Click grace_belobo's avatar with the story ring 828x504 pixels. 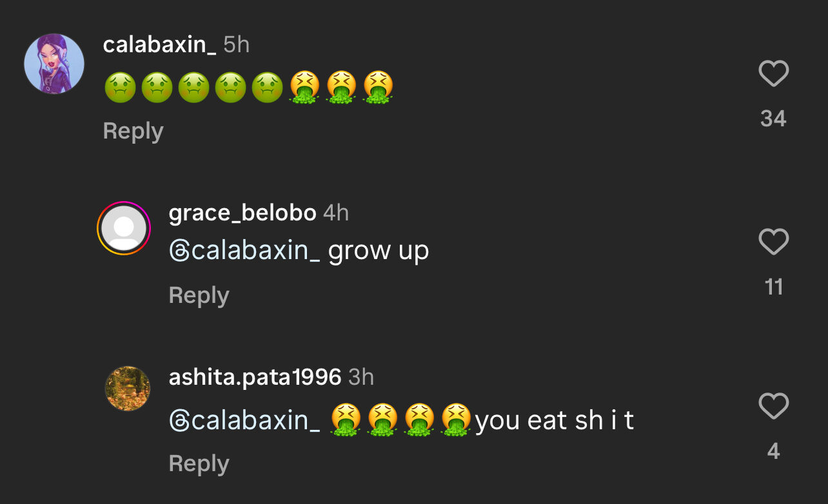coord(124,228)
